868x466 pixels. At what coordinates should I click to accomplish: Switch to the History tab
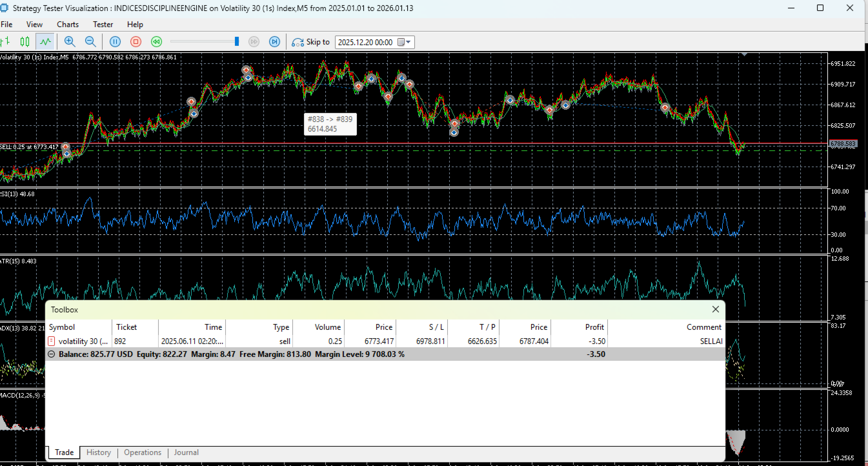[99, 452]
